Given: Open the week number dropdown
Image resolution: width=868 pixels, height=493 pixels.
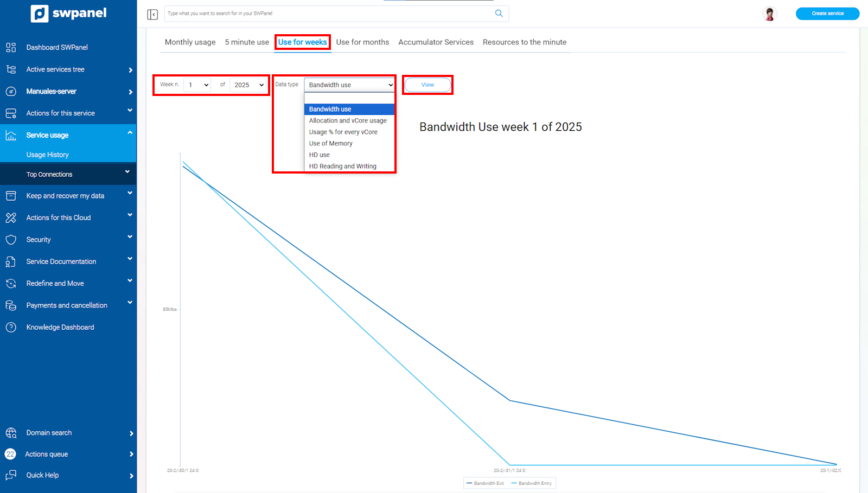Looking at the screenshot, I should click(197, 85).
